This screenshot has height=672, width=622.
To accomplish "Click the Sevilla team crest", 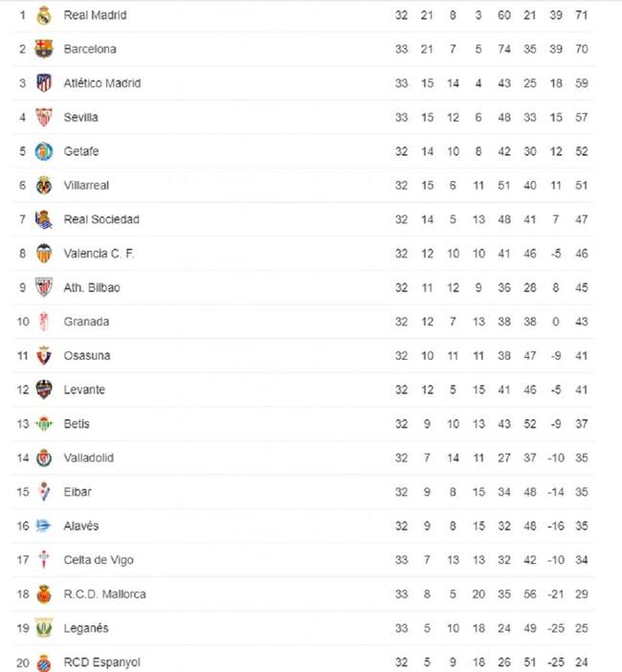I will (43, 117).
